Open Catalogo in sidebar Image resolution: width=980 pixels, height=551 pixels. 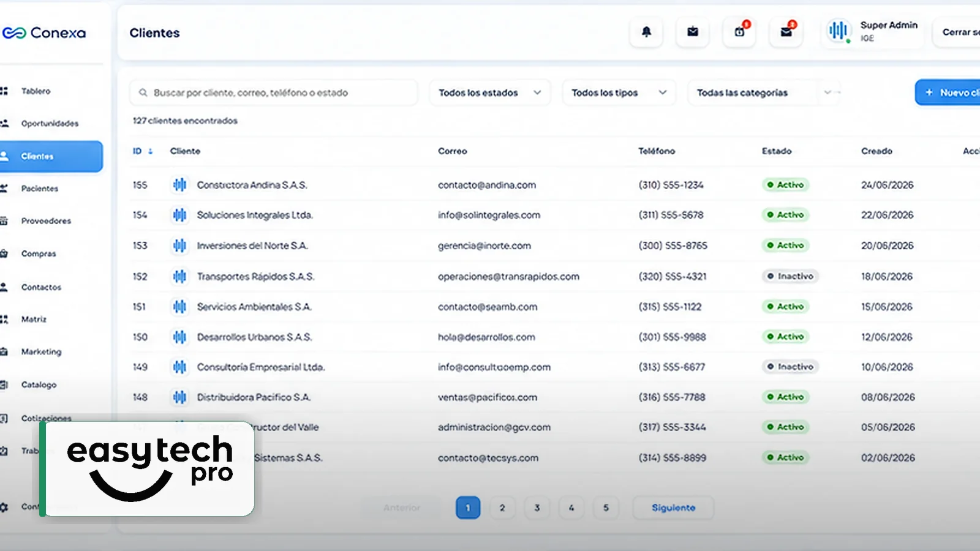tap(39, 384)
